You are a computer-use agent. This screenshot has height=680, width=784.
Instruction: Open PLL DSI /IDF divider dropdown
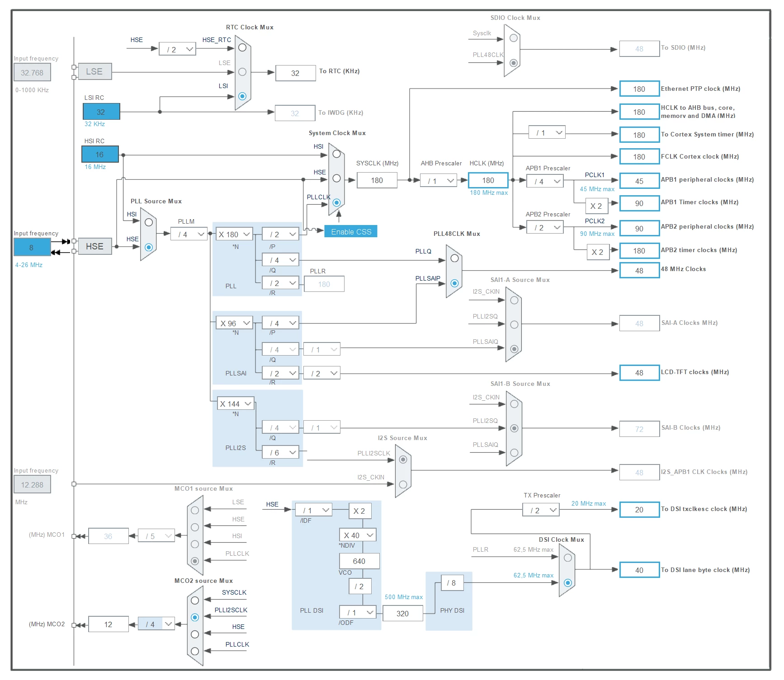[x=314, y=510]
